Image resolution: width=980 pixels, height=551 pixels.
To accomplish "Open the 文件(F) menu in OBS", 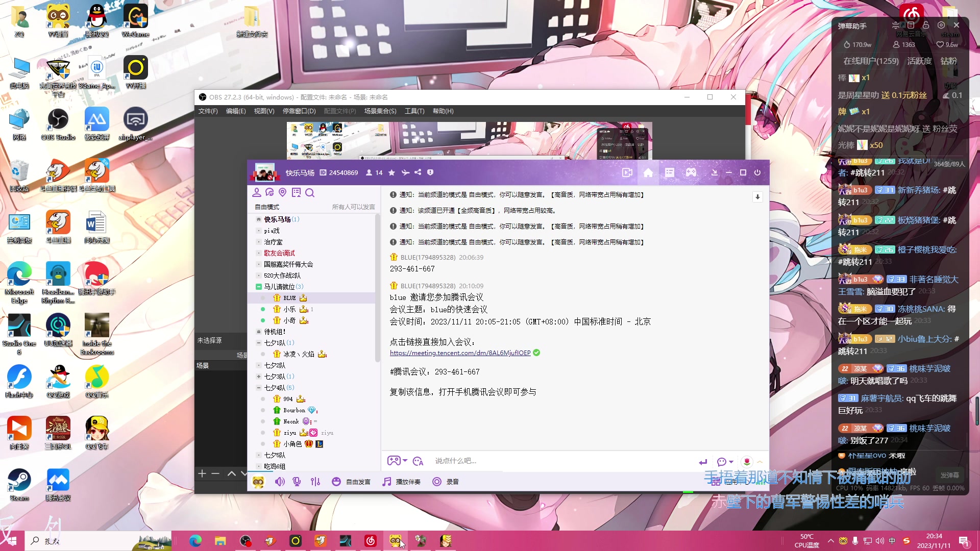I will click(x=208, y=111).
